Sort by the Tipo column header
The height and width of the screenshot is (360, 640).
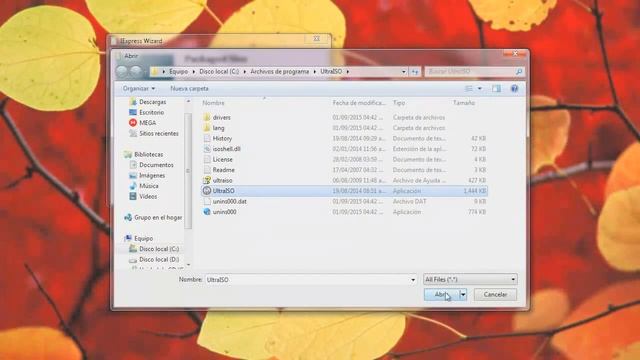pos(399,103)
